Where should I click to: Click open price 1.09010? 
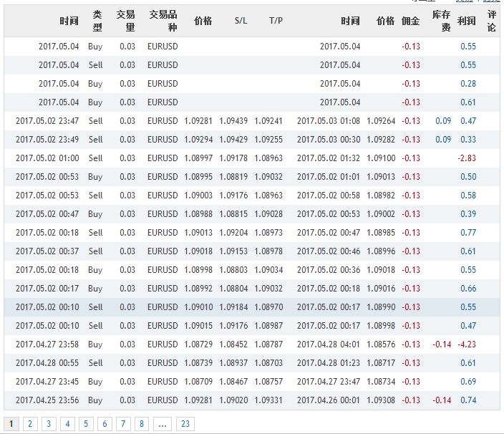point(198,307)
